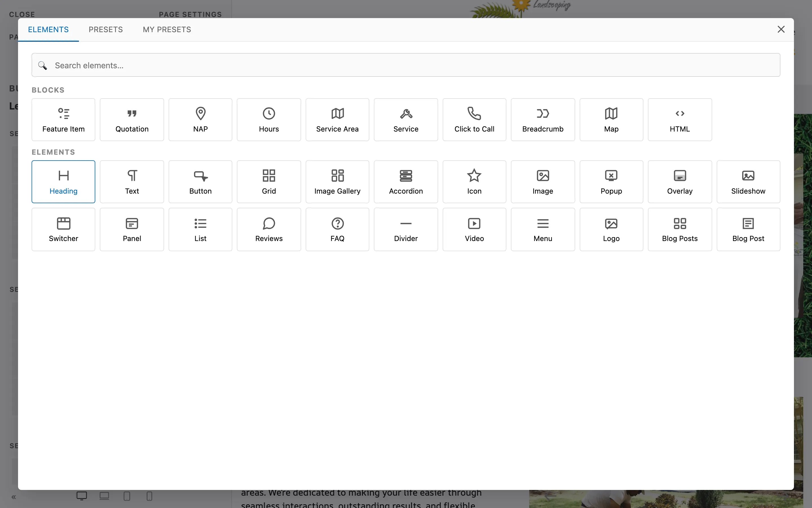Open the My Presets tab
Viewport: 812px width, 508px height.
(167, 30)
